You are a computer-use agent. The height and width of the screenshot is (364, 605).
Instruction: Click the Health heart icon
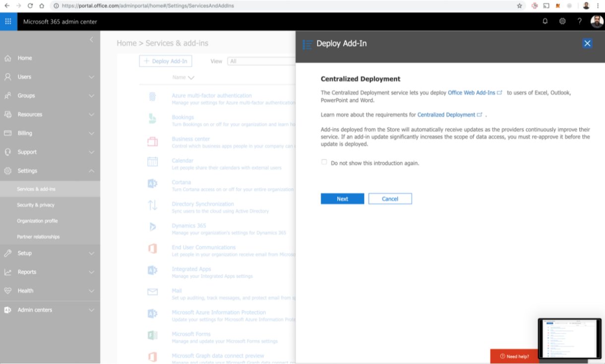coord(8,291)
